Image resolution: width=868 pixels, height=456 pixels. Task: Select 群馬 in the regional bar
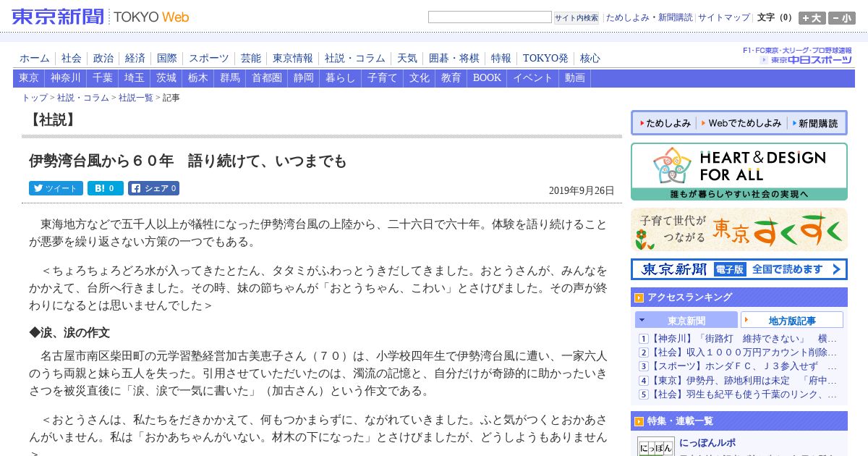230,78
